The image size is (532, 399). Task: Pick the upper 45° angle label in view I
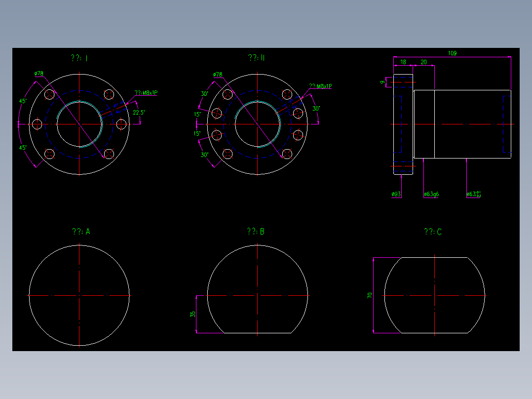(23, 101)
